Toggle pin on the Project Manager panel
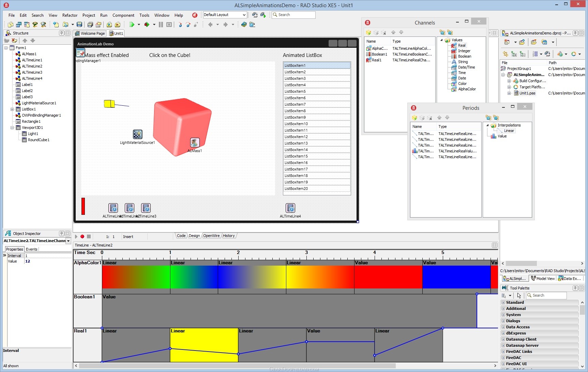The width and height of the screenshot is (588, 372). (575, 33)
